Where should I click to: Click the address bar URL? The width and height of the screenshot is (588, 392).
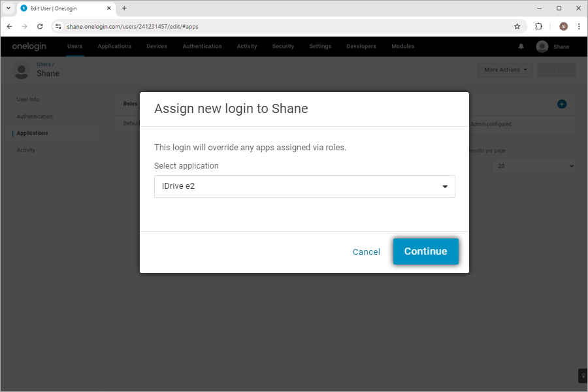(x=133, y=27)
